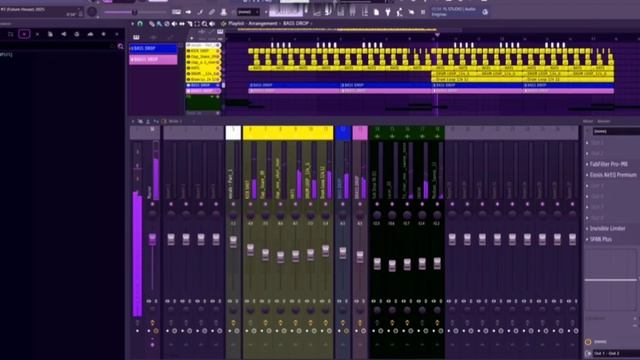Image resolution: width=640 pixels, height=360 pixels.
Task: Select the white vocals mixer track header
Action: point(233,133)
